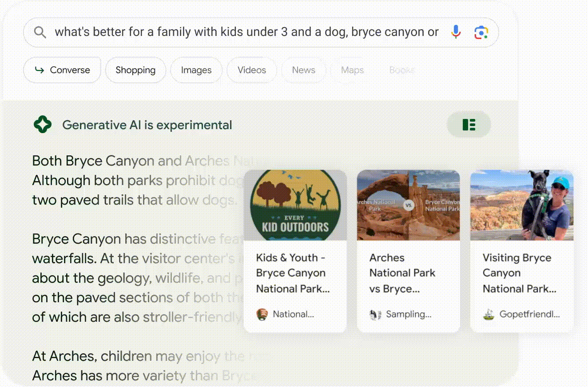Screen dimensions: 588x387
Task: Click the Converse arrow icon
Action: (40, 70)
